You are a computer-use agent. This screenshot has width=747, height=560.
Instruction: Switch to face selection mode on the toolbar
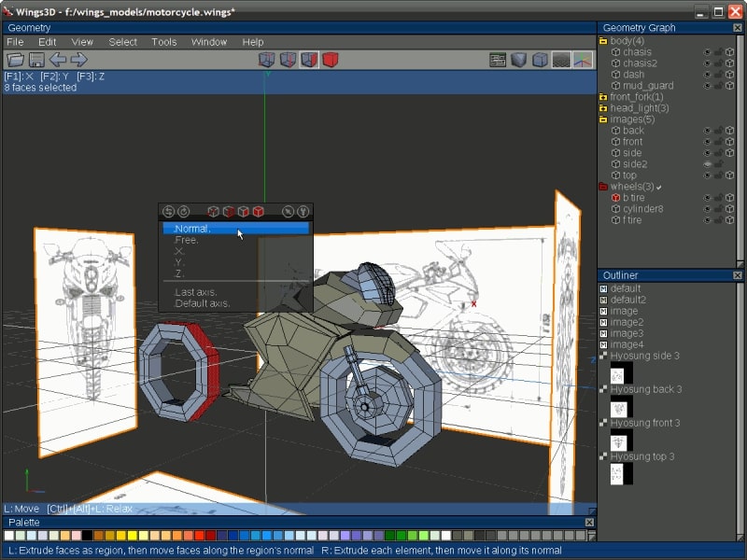pos(305,60)
